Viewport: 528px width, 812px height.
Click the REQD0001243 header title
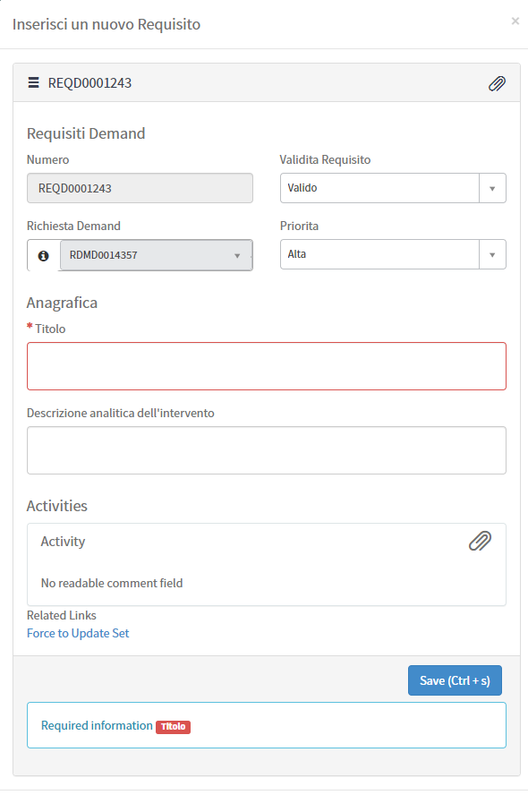[x=89, y=83]
